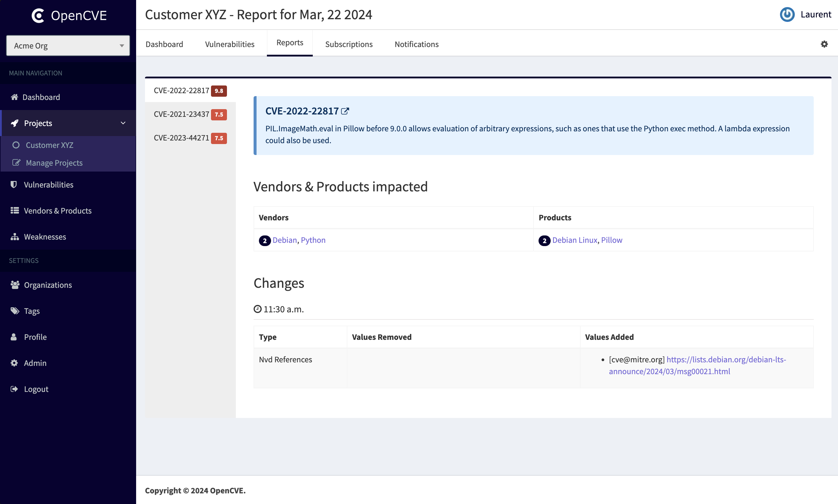Click the 7.5 badge beside CVE-2021-23437

pos(219,114)
